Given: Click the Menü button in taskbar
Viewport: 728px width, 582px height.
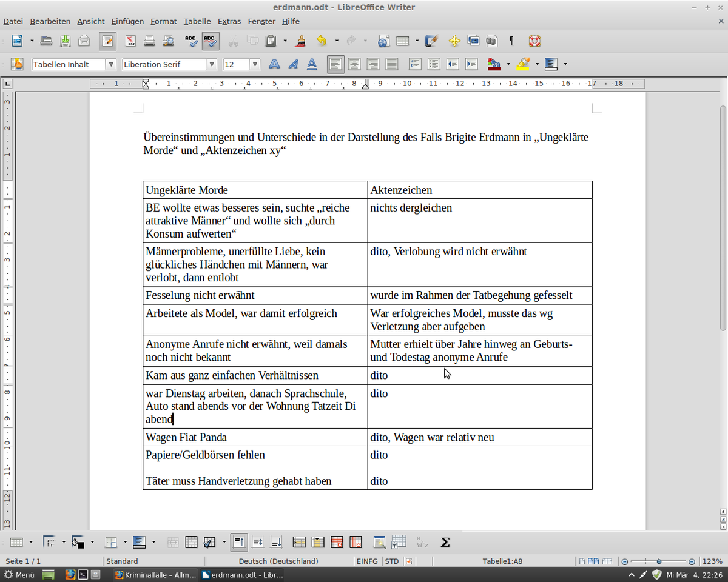Looking at the screenshot, I should pyautogui.click(x=19, y=574).
